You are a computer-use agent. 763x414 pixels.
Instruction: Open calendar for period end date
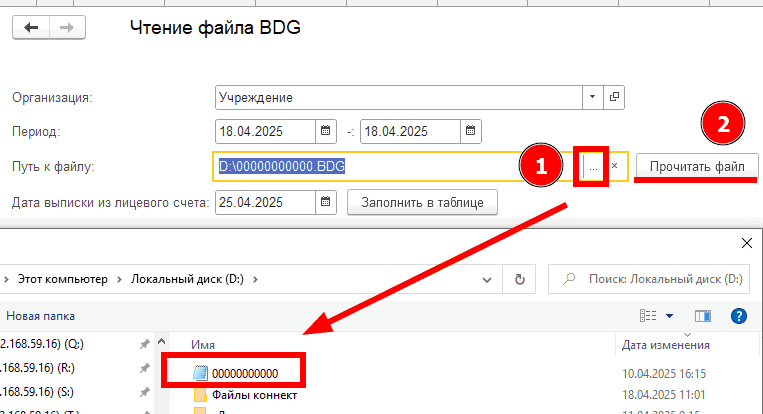[x=471, y=131]
